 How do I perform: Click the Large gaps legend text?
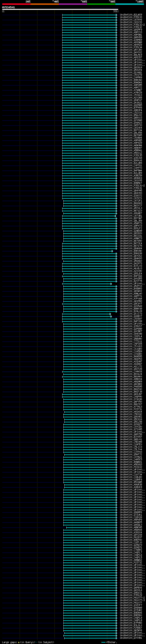(28, 642)
